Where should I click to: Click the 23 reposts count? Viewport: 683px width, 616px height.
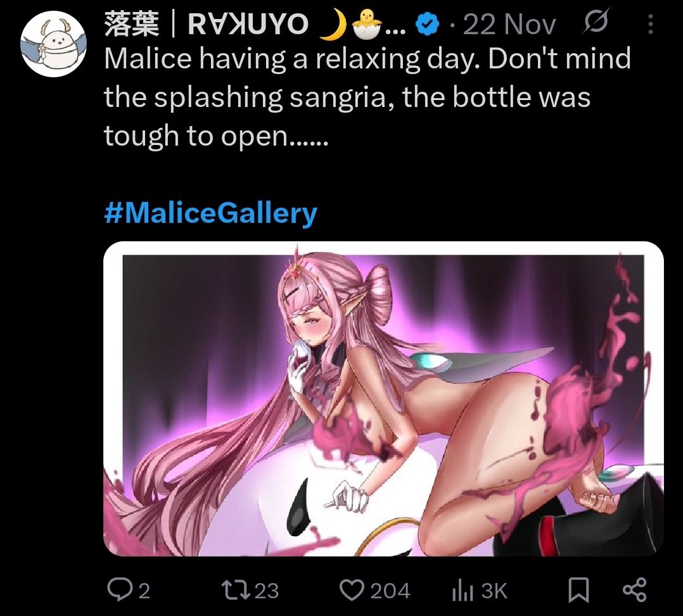click(x=266, y=591)
